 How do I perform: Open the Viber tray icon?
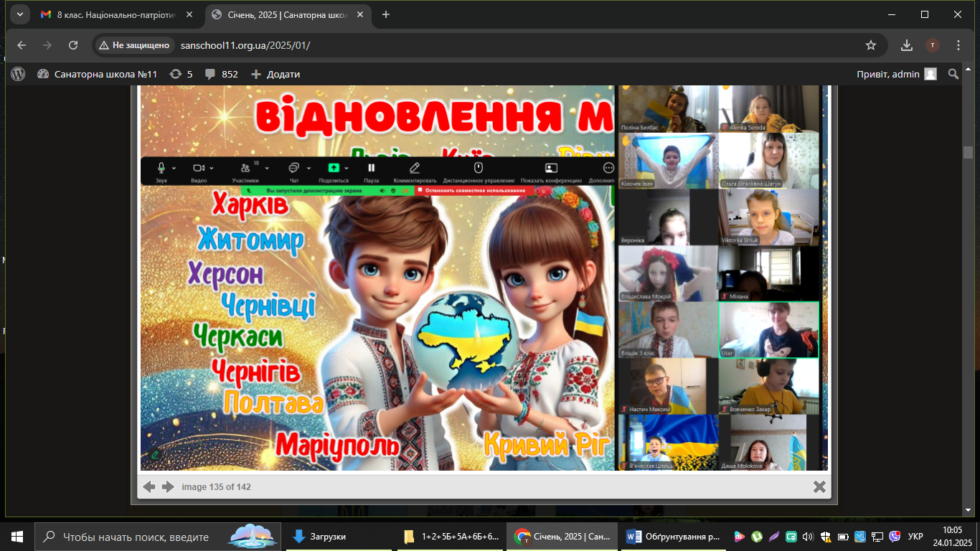point(895,537)
